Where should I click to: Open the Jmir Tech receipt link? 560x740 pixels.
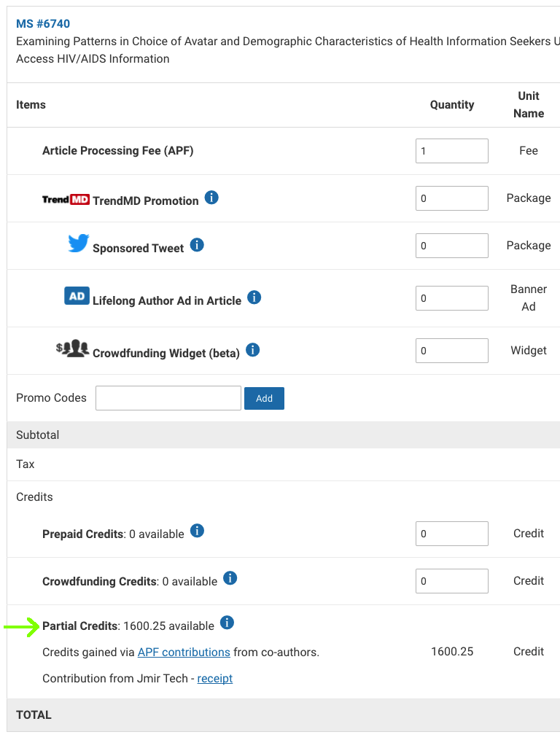tap(215, 678)
